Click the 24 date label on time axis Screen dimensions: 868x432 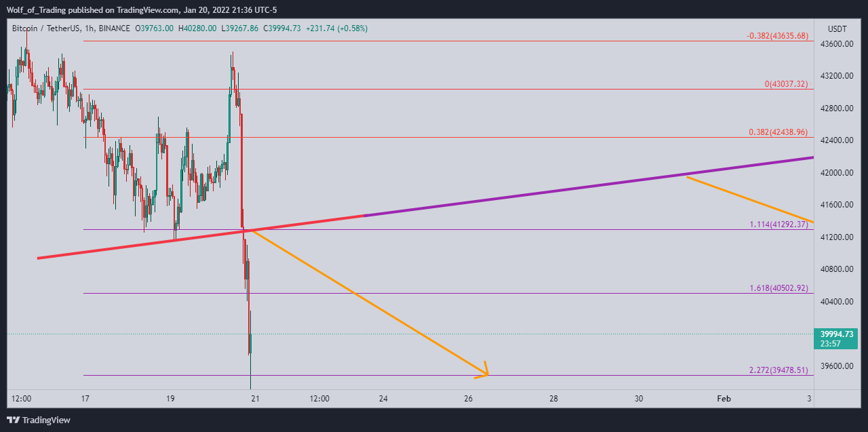click(x=383, y=399)
